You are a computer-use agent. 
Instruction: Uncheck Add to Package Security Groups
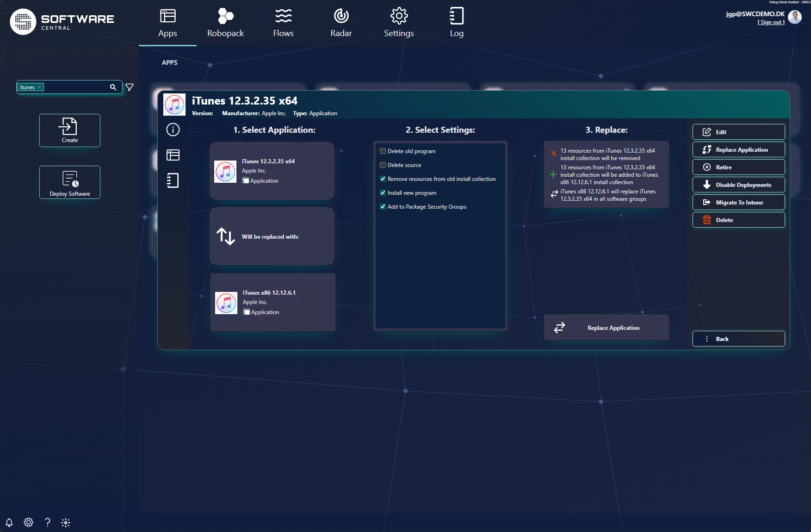coord(383,207)
